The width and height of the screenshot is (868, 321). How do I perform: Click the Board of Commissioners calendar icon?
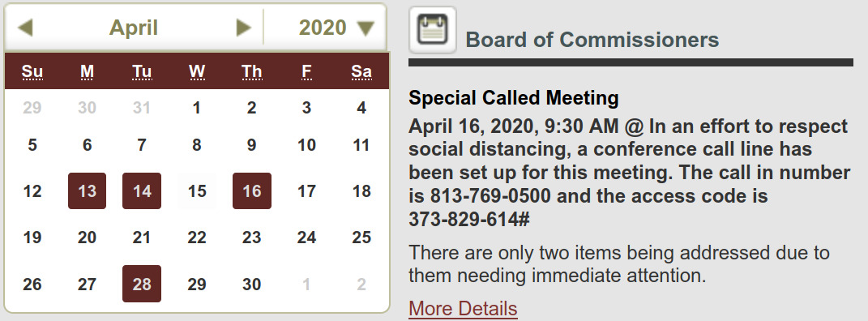click(x=433, y=30)
